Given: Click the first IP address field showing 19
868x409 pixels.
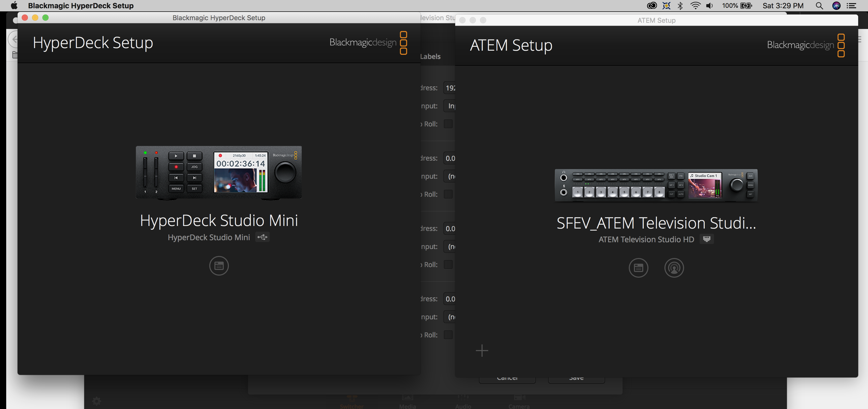Looking at the screenshot, I should (449, 88).
